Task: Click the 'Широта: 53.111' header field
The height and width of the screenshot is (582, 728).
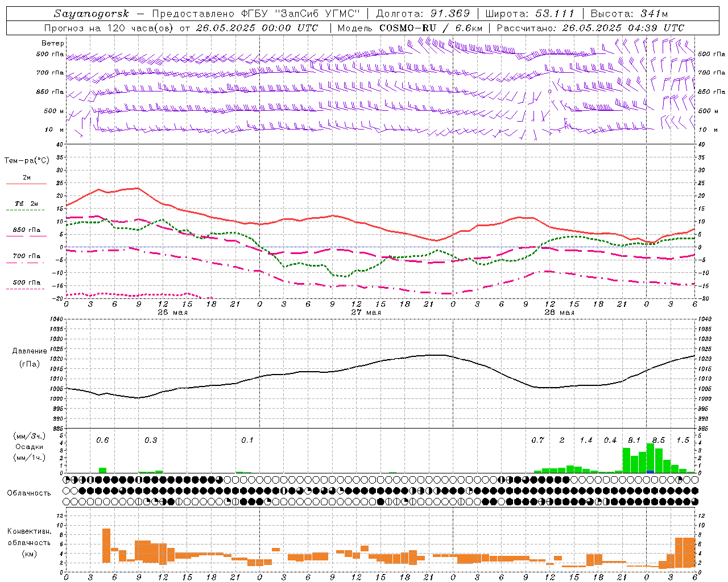Action: click(530, 14)
